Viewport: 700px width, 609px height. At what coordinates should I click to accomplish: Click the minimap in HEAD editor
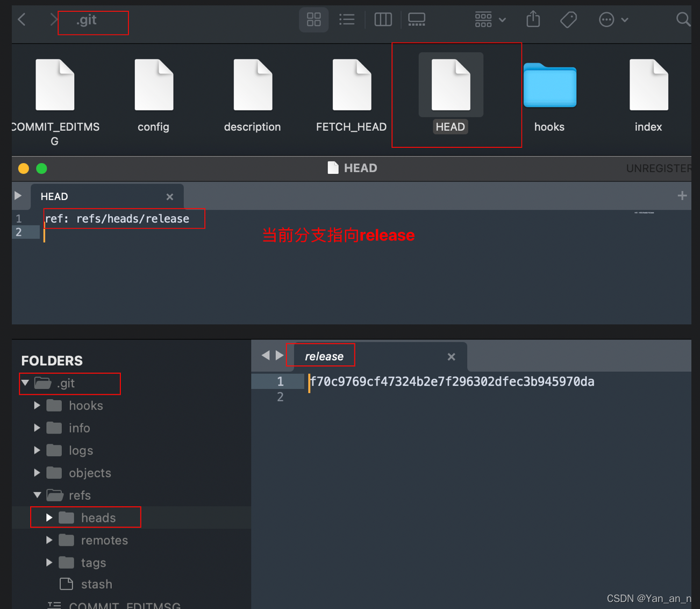pos(644,213)
